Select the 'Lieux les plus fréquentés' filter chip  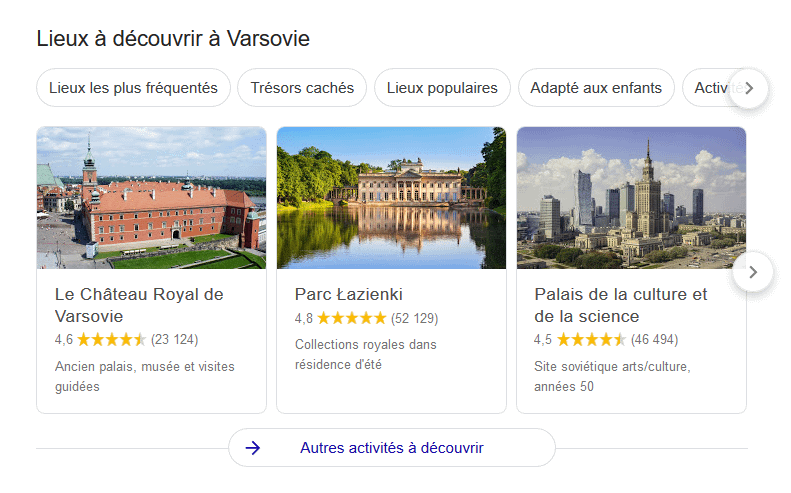tap(133, 88)
